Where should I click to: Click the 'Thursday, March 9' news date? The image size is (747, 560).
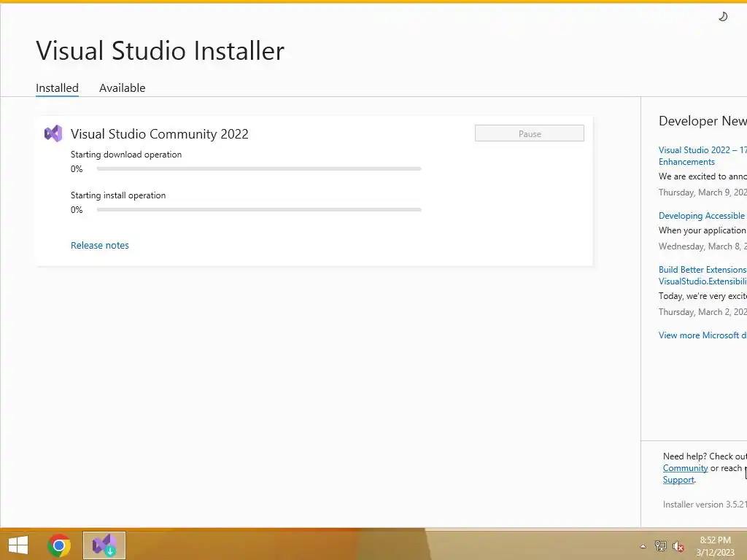pyautogui.click(x=703, y=192)
